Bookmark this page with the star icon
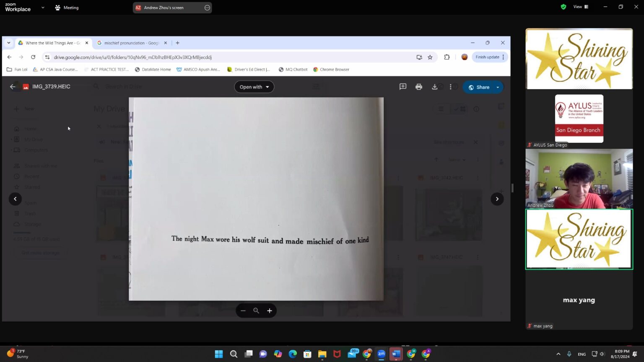 coord(430,57)
